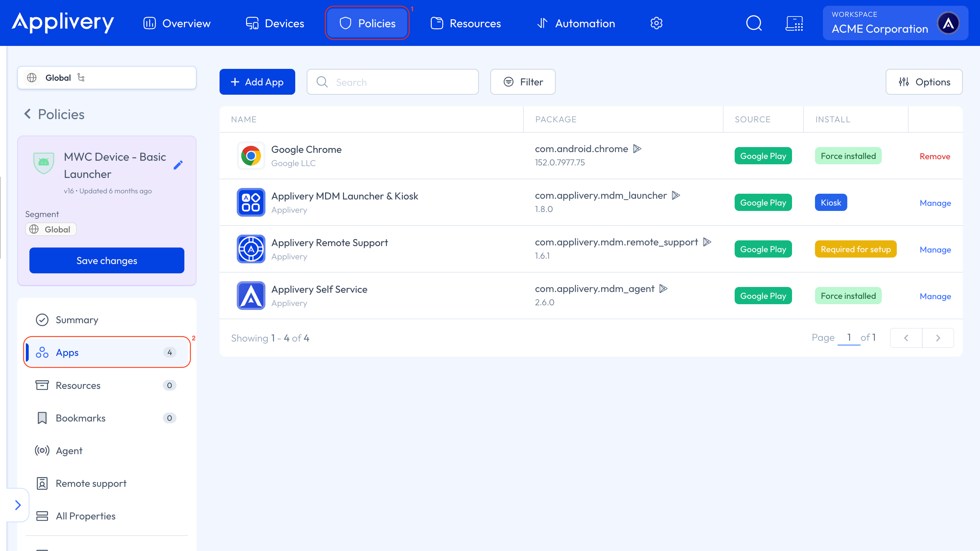980x551 pixels.
Task: Open the Options menu
Action: (924, 82)
